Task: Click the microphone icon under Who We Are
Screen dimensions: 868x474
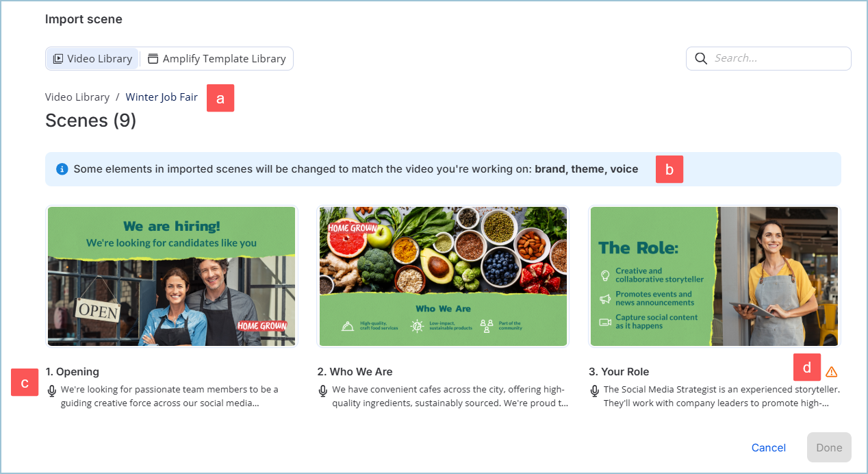Action: [x=323, y=390]
